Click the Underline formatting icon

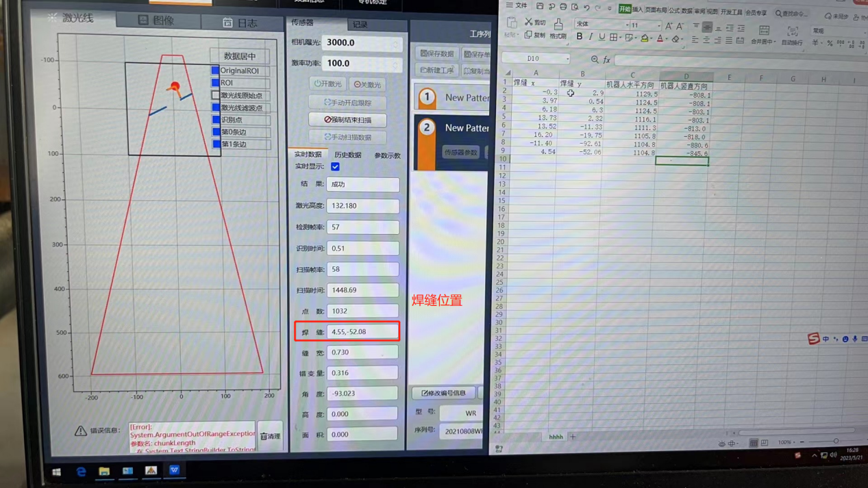coord(602,37)
